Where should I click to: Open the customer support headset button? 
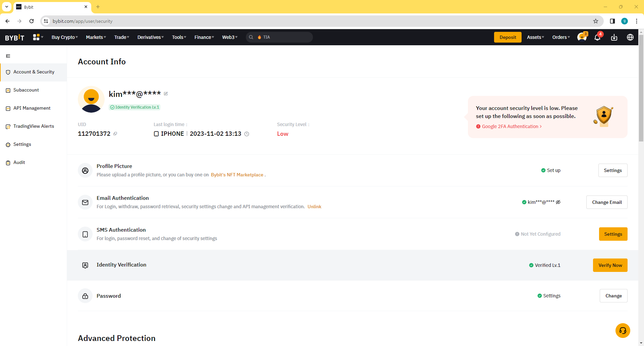(623, 331)
